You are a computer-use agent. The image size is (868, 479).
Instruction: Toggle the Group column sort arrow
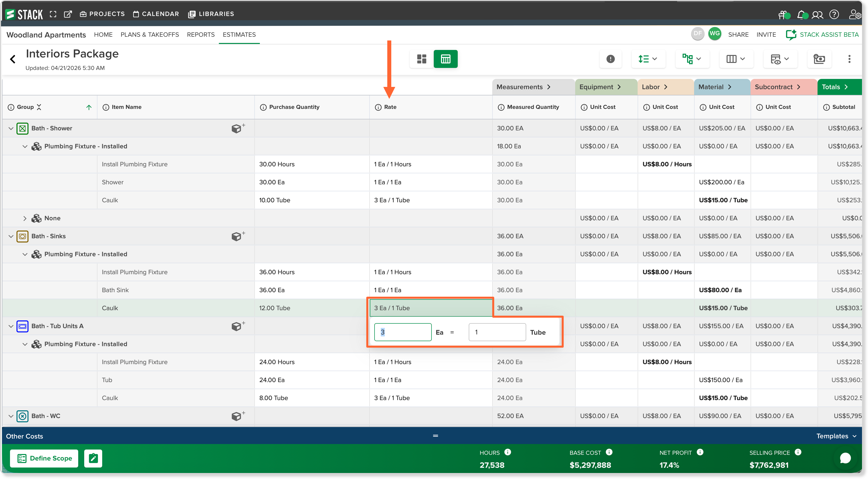pyautogui.click(x=89, y=107)
